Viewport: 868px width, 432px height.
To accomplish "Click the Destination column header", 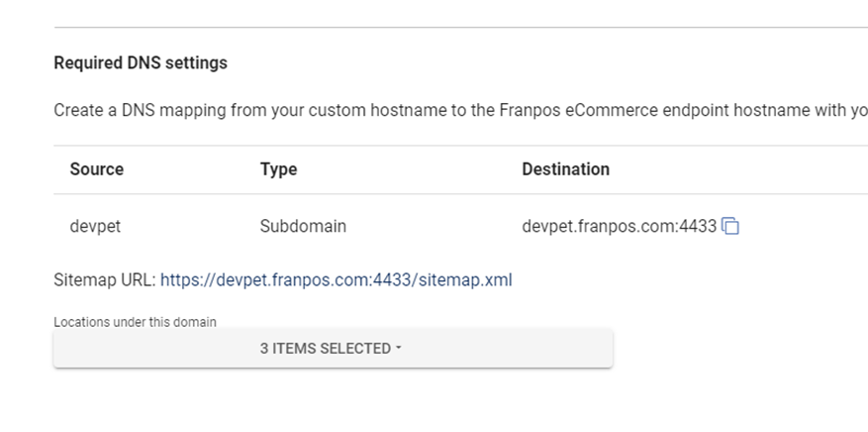I will point(566,168).
